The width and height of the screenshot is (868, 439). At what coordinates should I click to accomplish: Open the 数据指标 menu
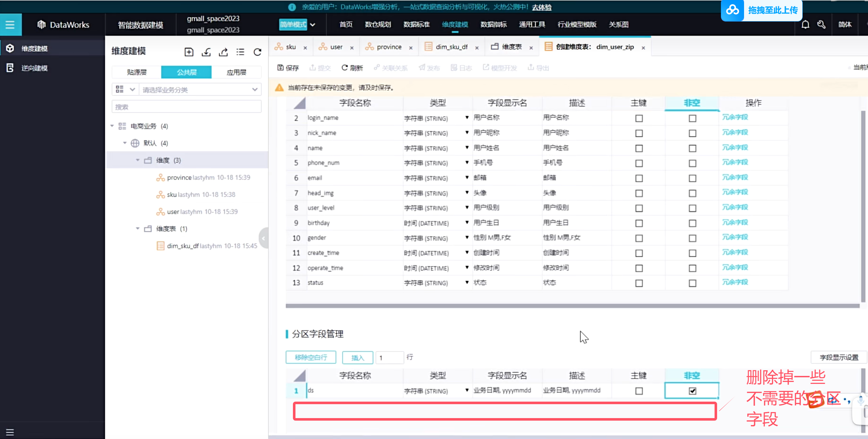click(x=493, y=25)
